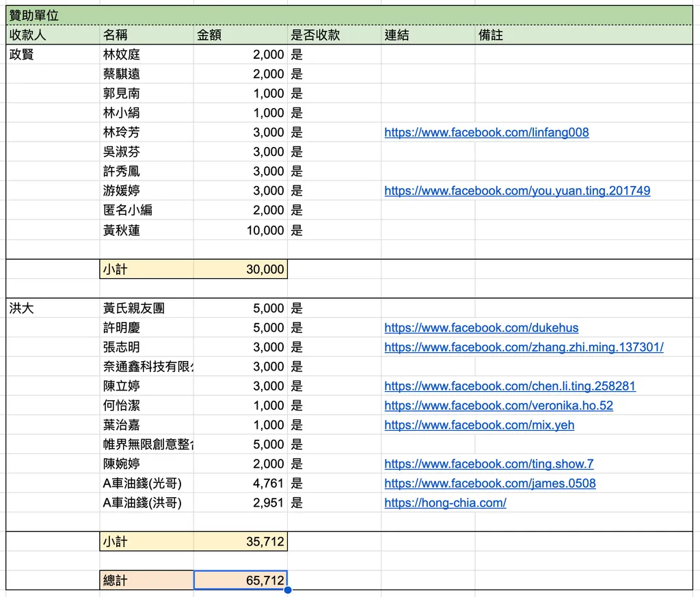Select the cell A車油錢(光哥)
The width and height of the screenshot is (700, 597).
(146, 483)
